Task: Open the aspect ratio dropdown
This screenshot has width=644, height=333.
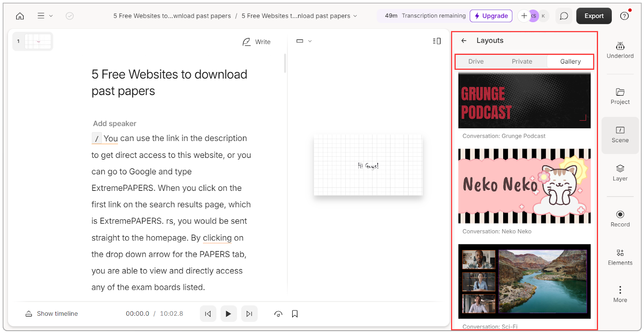Action: click(304, 41)
